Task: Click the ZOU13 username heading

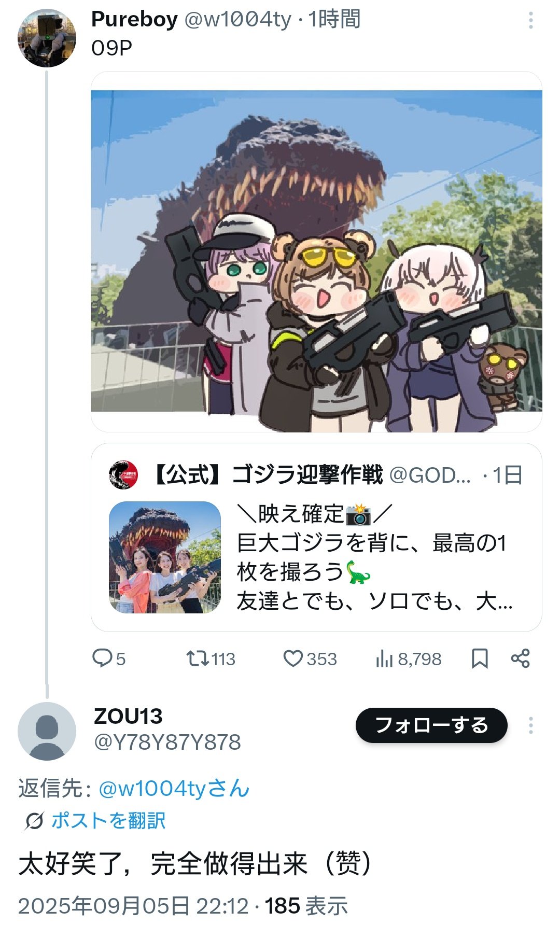Action: [128, 716]
